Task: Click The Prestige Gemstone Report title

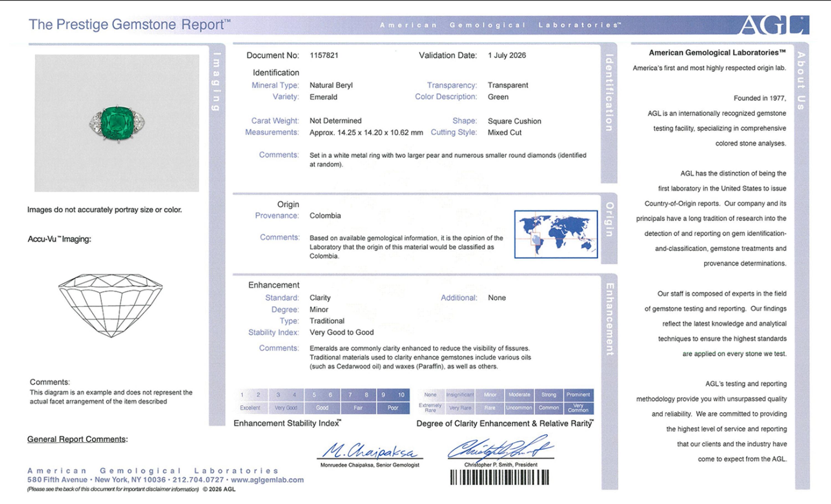Action: 130,25
